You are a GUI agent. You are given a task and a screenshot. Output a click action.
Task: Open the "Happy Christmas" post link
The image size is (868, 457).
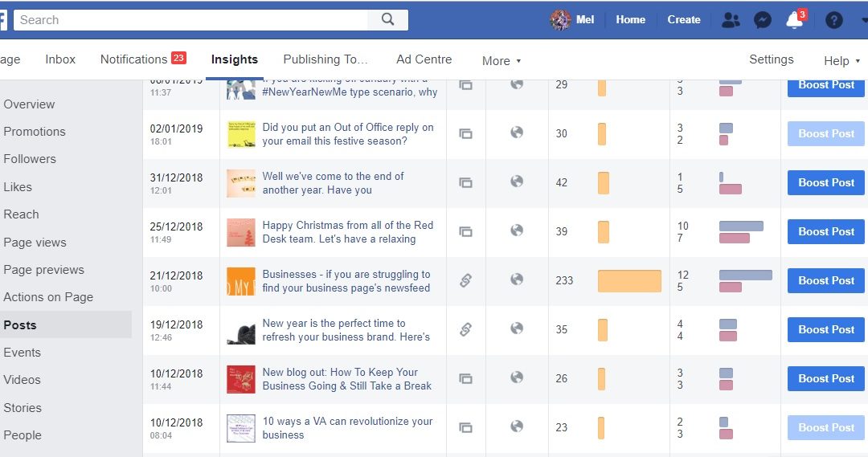[347, 232]
